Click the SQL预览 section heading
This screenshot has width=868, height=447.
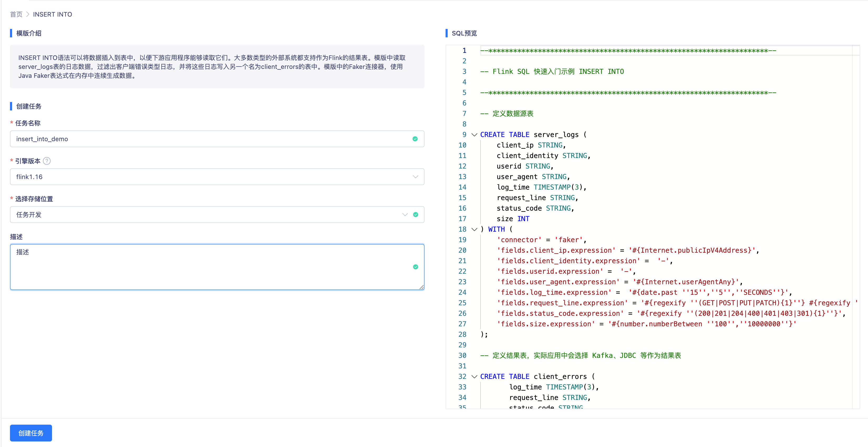pyautogui.click(x=464, y=33)
